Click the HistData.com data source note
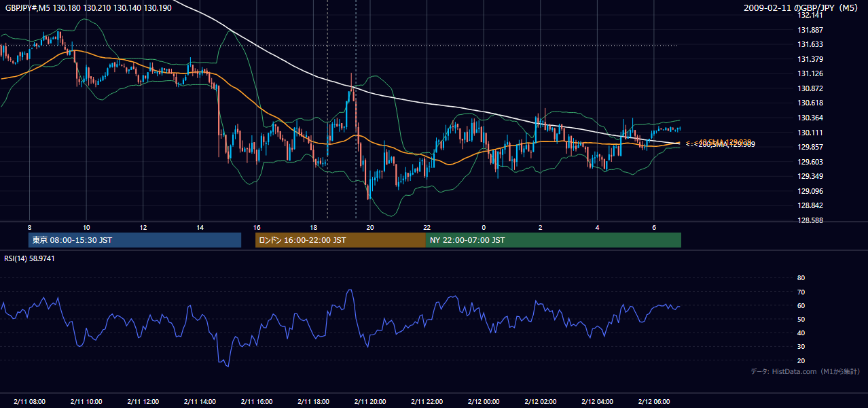The height and width of the screenshot is (408, 868). 805,371
